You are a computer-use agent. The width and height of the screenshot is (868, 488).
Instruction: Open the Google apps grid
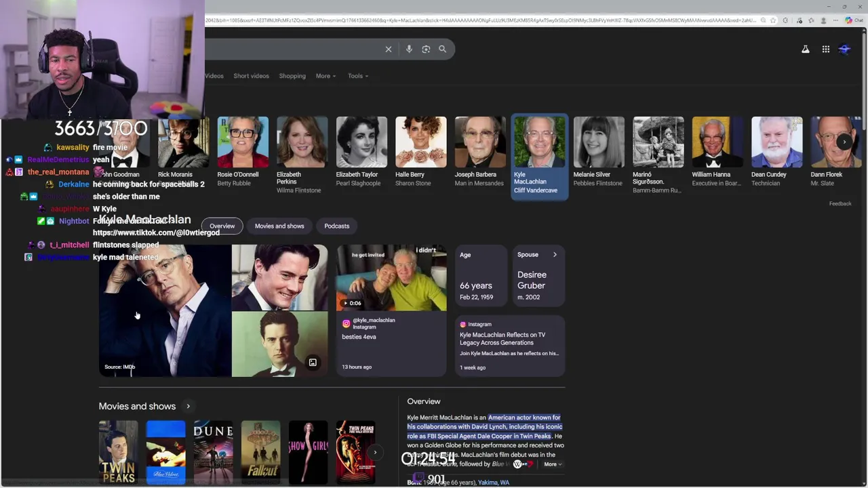pyautogui.click(x=826, y=49)
